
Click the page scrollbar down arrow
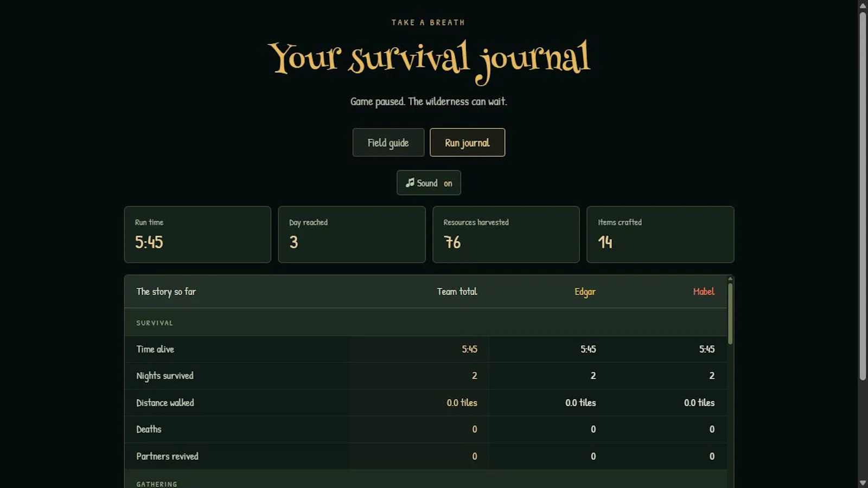tap(863, 483)
